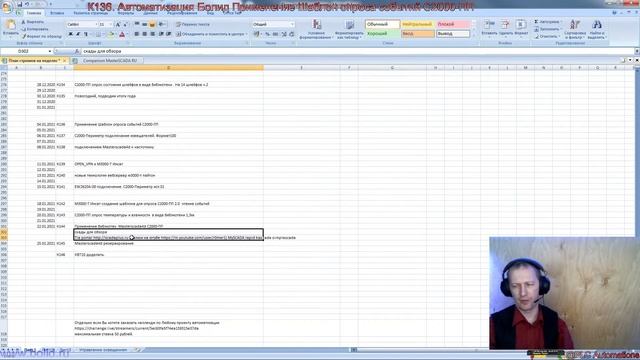Click cell with 'Masterscada4d резервирование' text

168,243
